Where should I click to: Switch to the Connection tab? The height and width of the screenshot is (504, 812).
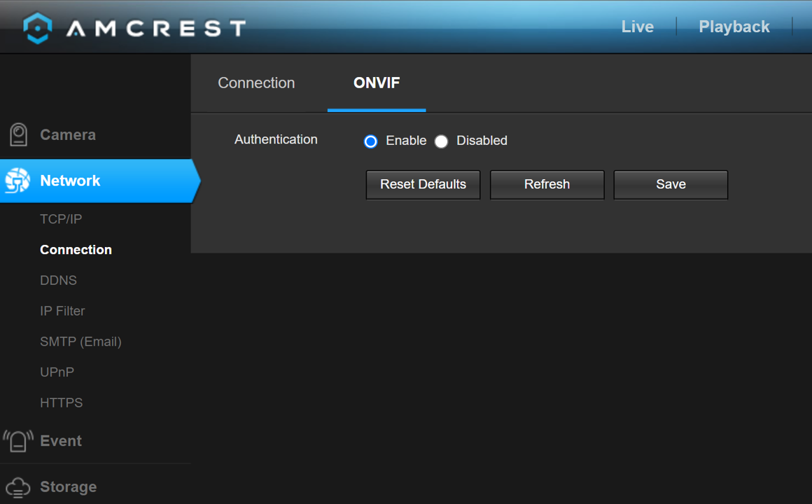pos(256,83)
